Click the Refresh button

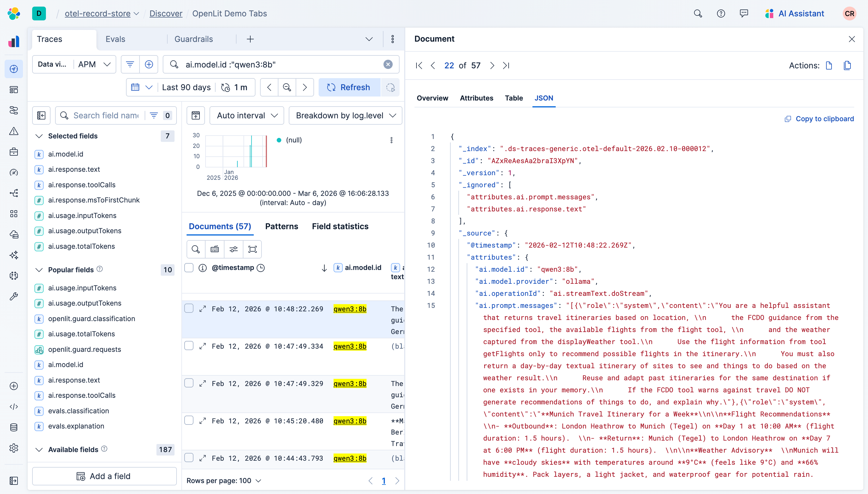click(350, 87)
